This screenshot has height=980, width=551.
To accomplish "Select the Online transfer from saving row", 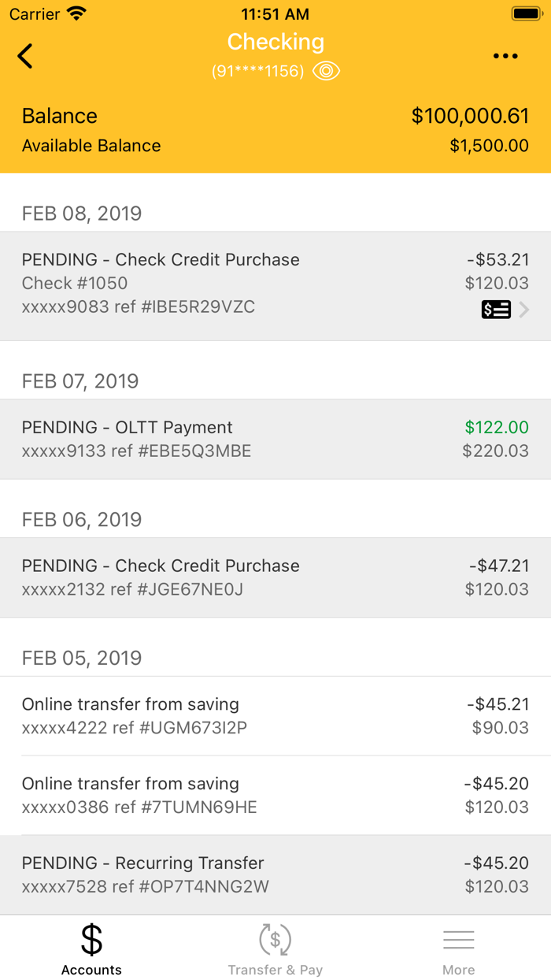I will 275,715.
